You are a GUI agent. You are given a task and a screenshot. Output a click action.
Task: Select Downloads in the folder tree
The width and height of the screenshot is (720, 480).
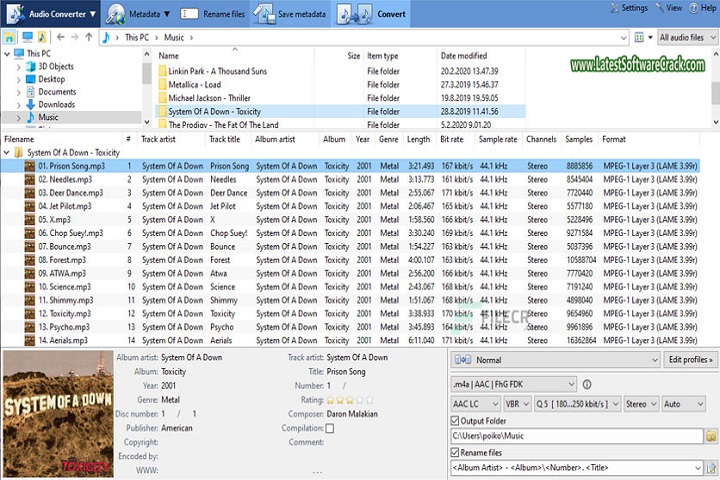[x=56, y=104]
